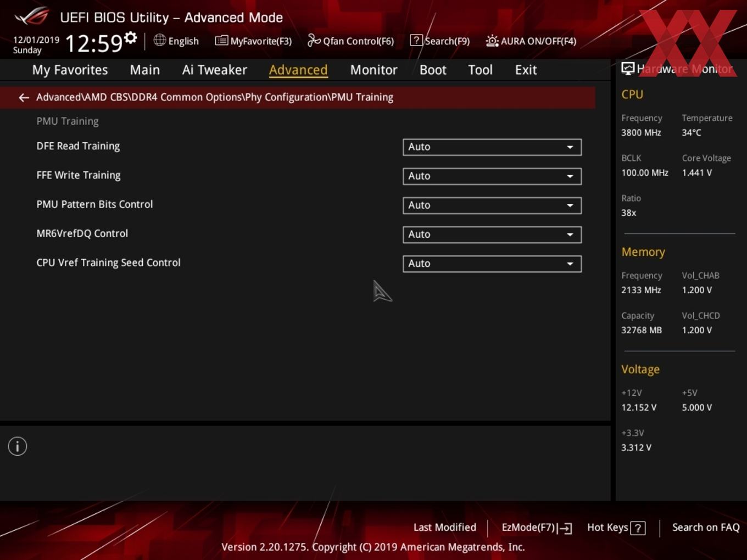Click the AURA light bulb icon
Image resolution: width=747 pixels, height=560 pixels.
[x=492, y=41]
